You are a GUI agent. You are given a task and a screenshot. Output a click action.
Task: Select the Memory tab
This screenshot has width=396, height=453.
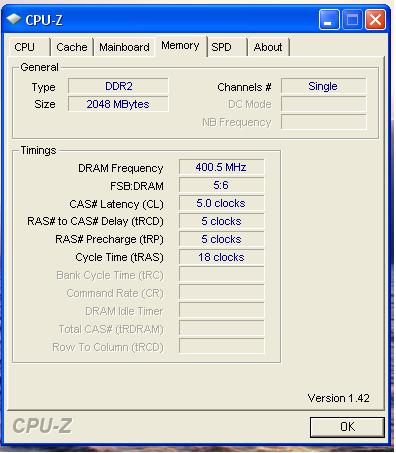tap(180, 46)
